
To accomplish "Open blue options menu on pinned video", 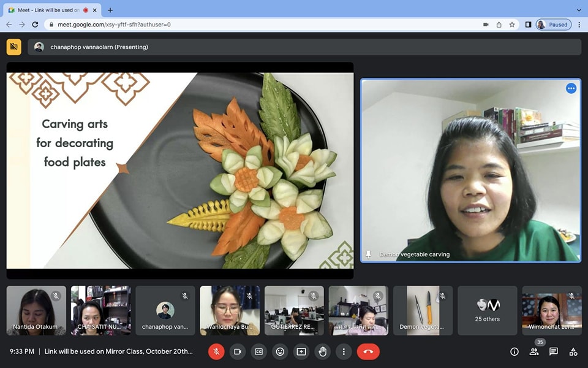I will [571, 88].
